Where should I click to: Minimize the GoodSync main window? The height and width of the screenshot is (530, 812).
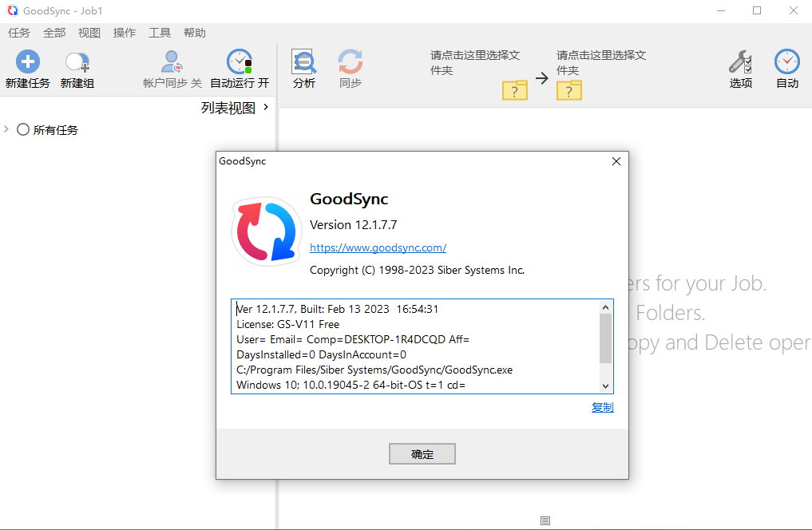tap(721, 10)
